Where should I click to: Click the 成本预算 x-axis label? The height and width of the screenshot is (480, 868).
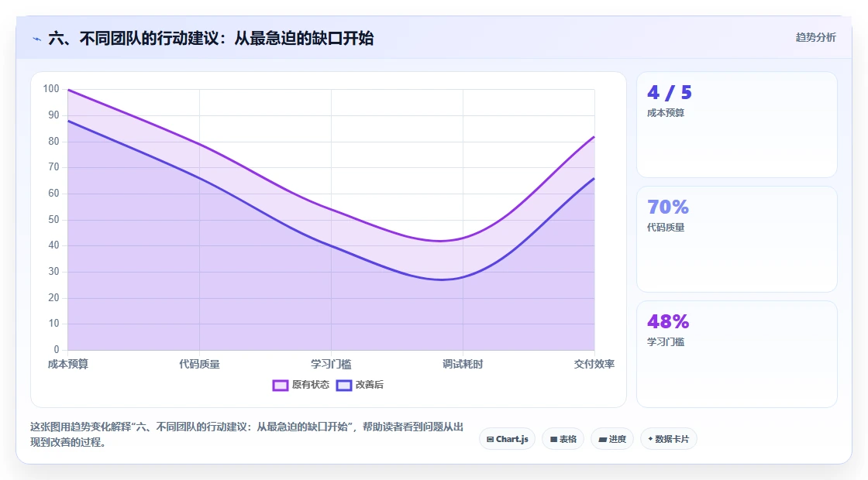[68, 364]
